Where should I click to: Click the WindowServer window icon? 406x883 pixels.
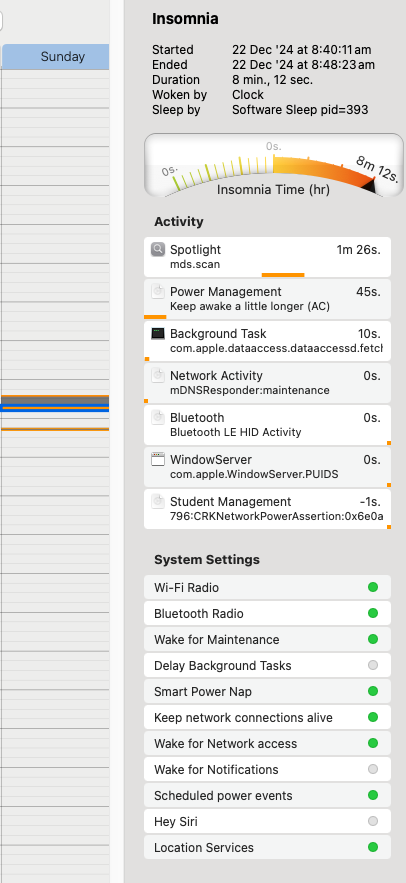[158, 460]
